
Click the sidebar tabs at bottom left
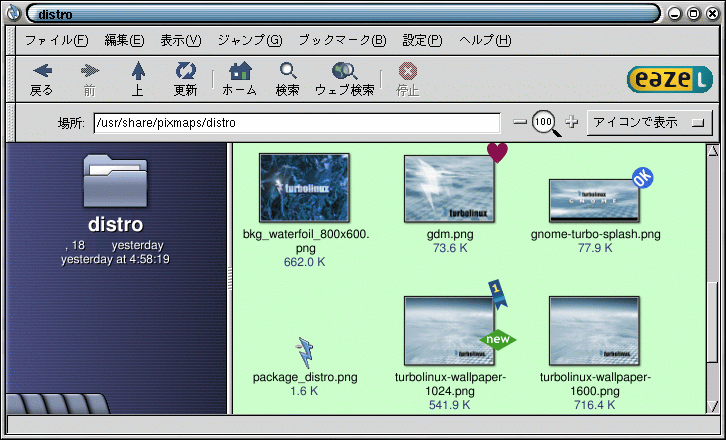coord(58,403)
